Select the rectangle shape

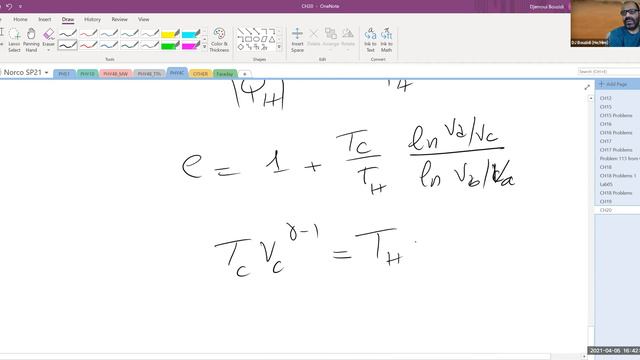click(x=248, y=39)
